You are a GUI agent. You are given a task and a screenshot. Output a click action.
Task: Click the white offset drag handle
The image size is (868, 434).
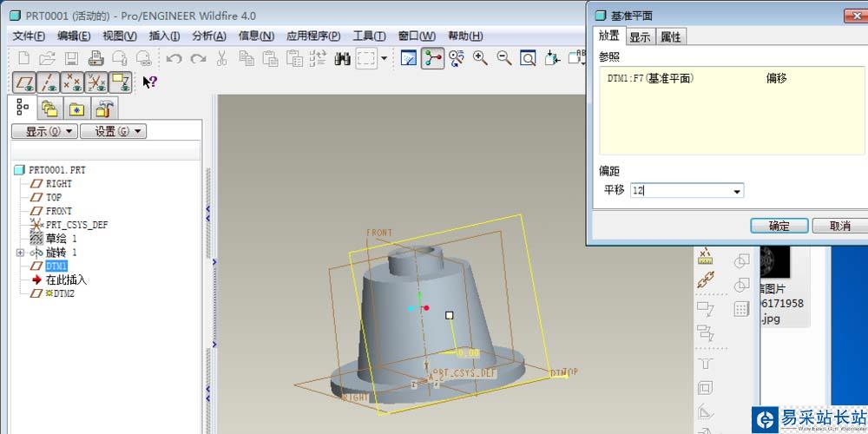(450, 315)
